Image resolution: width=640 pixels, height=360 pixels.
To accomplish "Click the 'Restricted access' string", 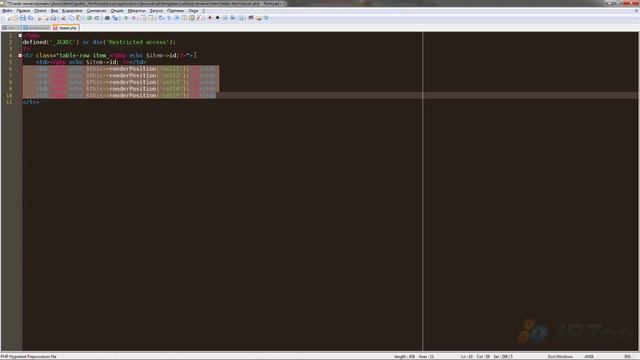I will [x=138, y=42].
